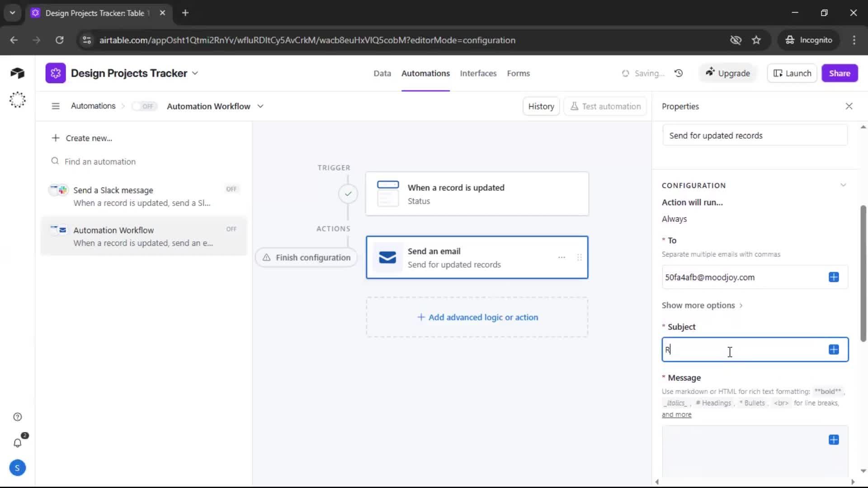Reload the browser page
868x488 pixels.
[59, 40]
